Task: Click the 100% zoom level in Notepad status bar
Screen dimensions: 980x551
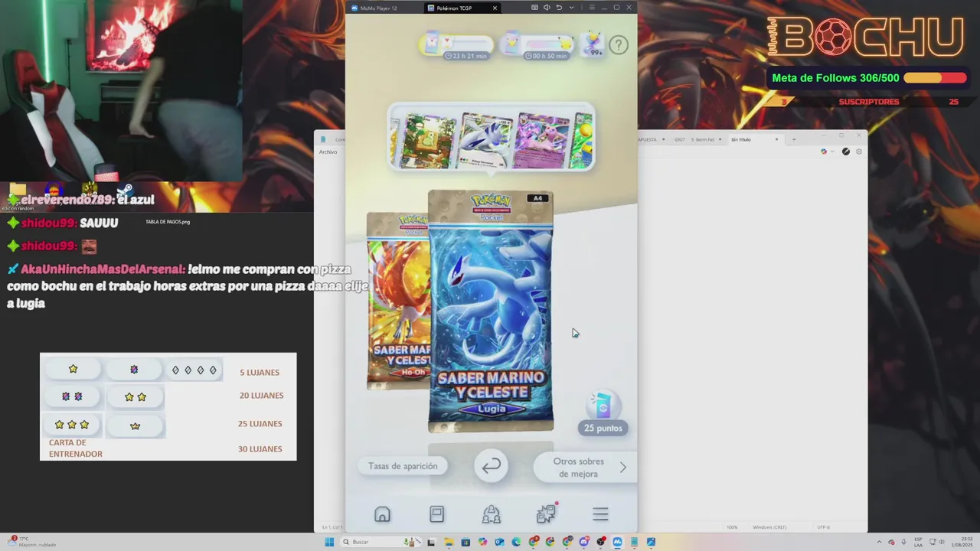Action: (732, 527)
